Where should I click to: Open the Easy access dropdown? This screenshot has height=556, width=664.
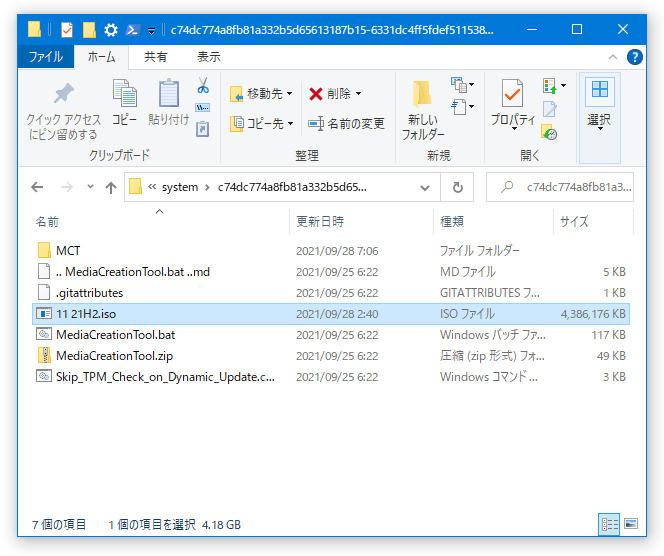[462, 107]
